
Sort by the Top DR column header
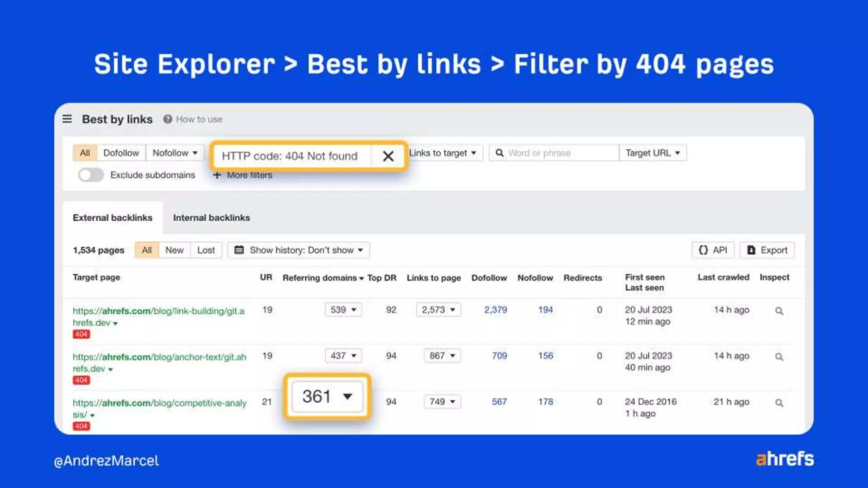point(382,278)
